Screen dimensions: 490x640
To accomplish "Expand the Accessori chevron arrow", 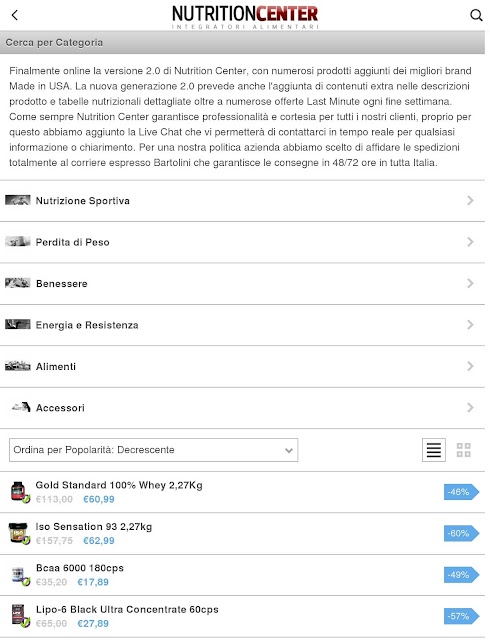I will click(x=470, y=407).
